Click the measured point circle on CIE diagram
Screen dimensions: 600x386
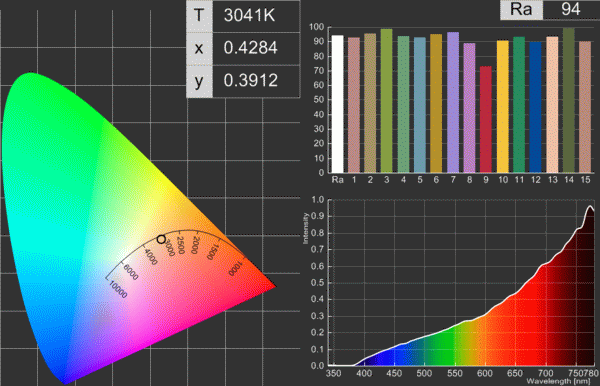pyautogui.click(x=161, y=239)
